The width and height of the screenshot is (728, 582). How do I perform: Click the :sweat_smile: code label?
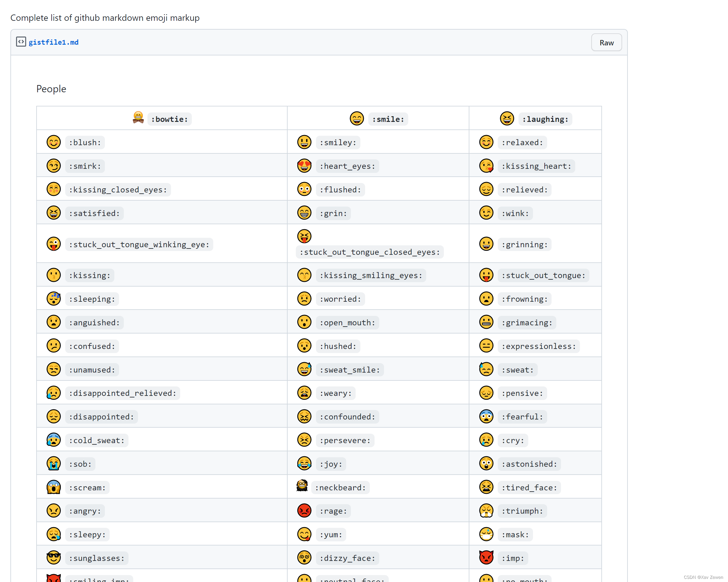pyautogui.click(x=349, y=370)
